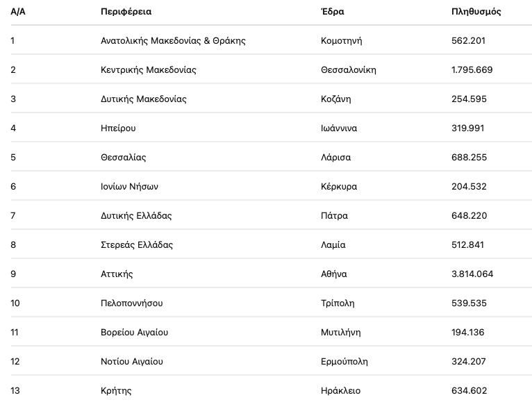Viewport: 532px width, 409px height.
Task: Select the Βορείου Αιγαίου region cell
Action: tap(134, 333)
